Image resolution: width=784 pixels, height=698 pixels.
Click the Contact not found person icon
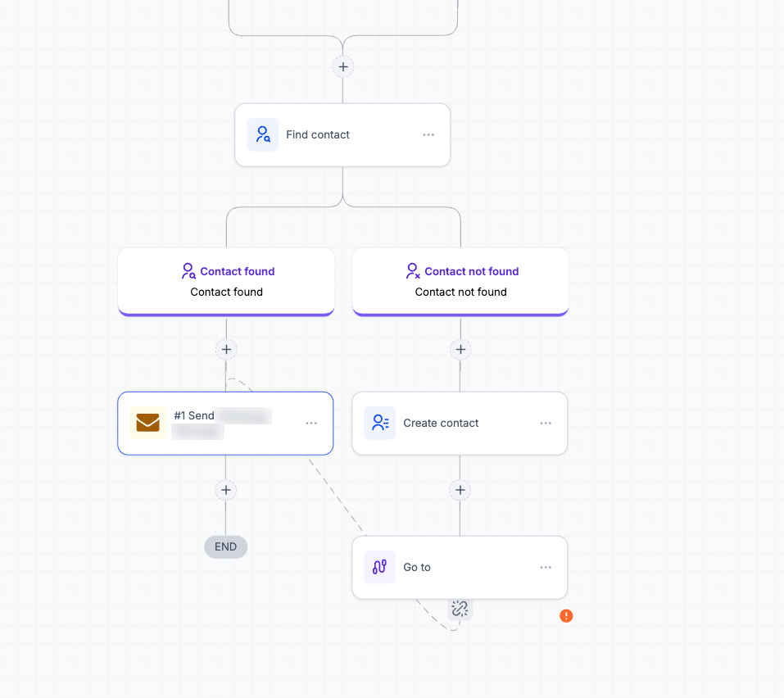[413, 271]
